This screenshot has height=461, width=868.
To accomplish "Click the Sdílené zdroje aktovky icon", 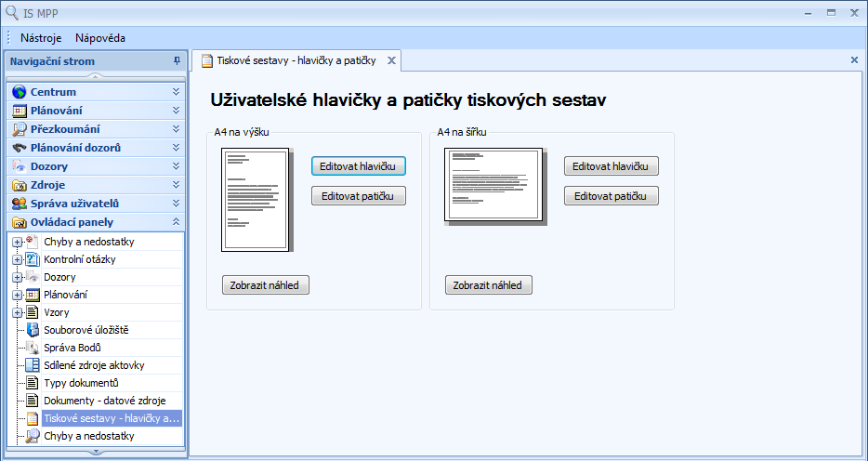I will click(33, 365).
